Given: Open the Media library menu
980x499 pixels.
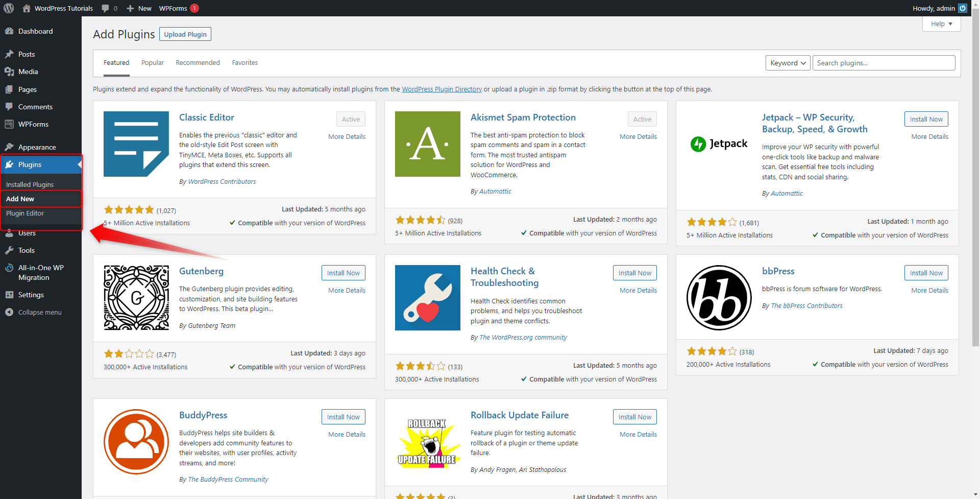Looking at the screenshot, I should tap(41, 72).
